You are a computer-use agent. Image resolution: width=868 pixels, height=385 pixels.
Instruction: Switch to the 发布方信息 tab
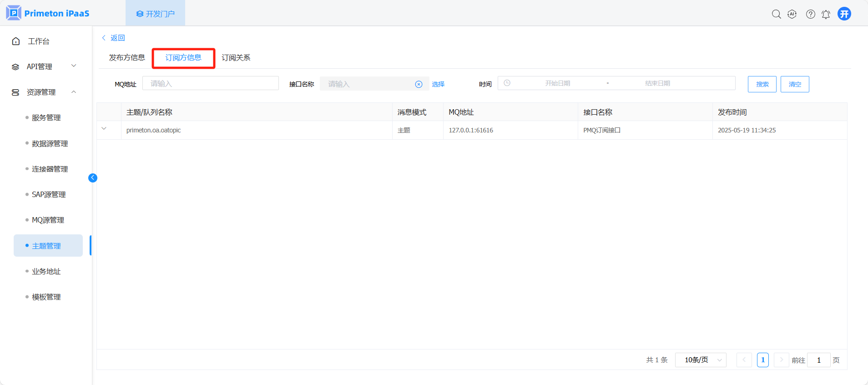[x=127, y=58]
